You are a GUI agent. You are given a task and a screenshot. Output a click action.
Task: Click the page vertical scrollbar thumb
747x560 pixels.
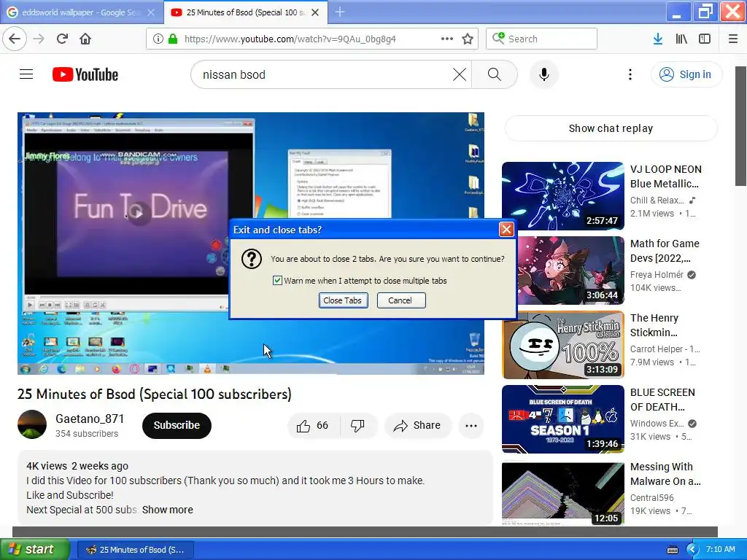tap(741, 126)
